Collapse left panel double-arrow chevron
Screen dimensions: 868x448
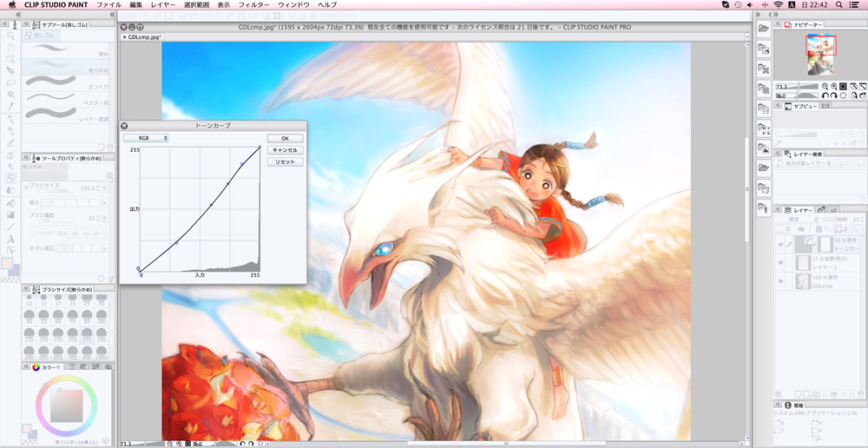(x=112, y=15)
